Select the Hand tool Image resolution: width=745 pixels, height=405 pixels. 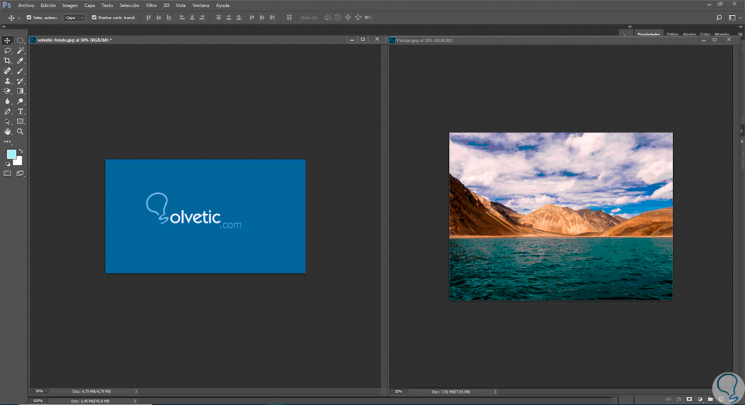pos(7,131)
